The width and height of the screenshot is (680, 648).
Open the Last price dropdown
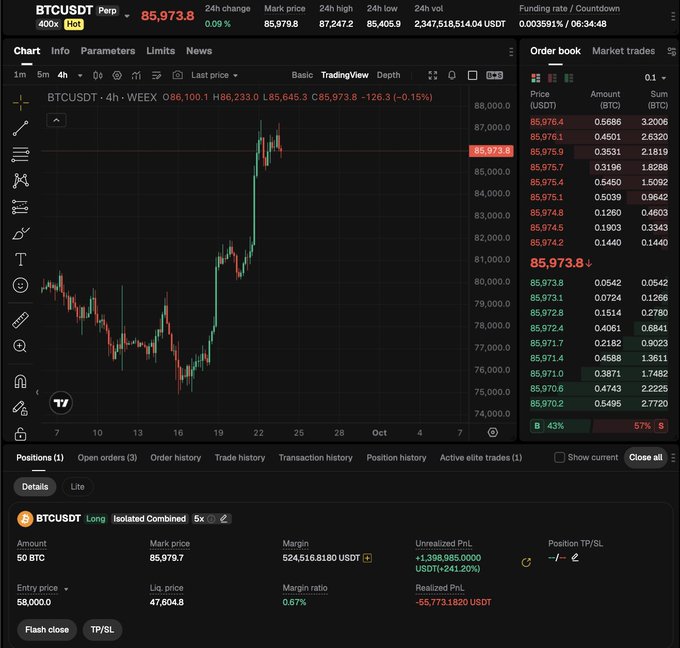[215, 75]
